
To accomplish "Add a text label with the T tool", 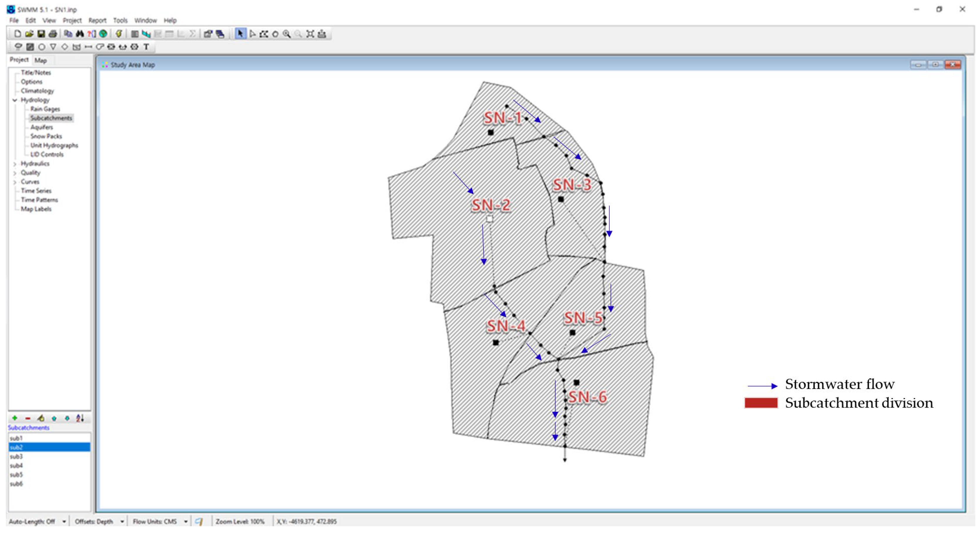I will click(x=146, y=47).
